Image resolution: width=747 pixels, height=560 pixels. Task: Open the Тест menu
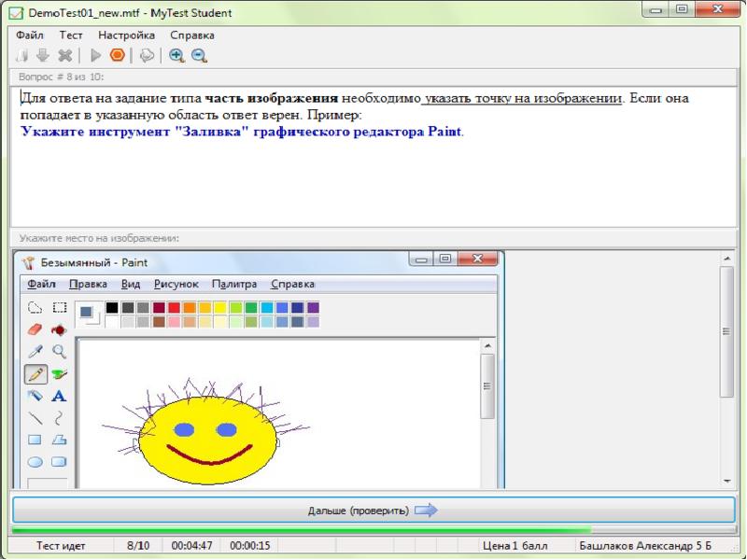[x=71, y=35]
